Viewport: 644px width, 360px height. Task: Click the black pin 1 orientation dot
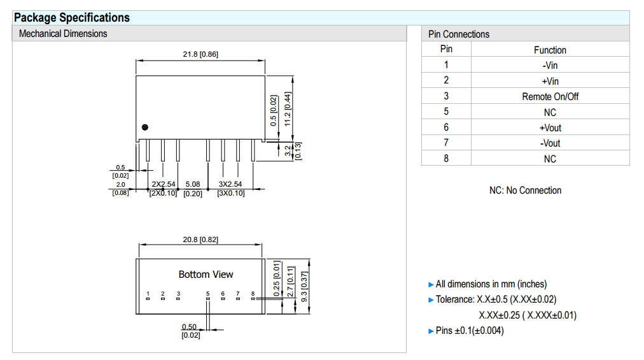145,127
